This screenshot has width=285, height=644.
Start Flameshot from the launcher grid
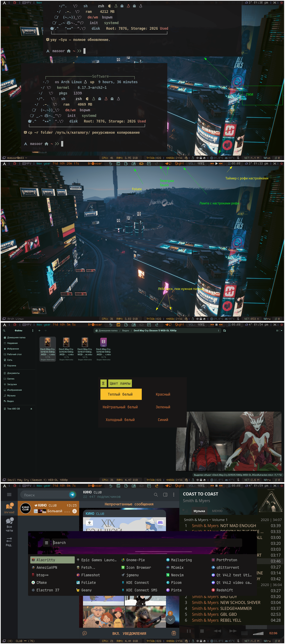click(x=90, y=575)
